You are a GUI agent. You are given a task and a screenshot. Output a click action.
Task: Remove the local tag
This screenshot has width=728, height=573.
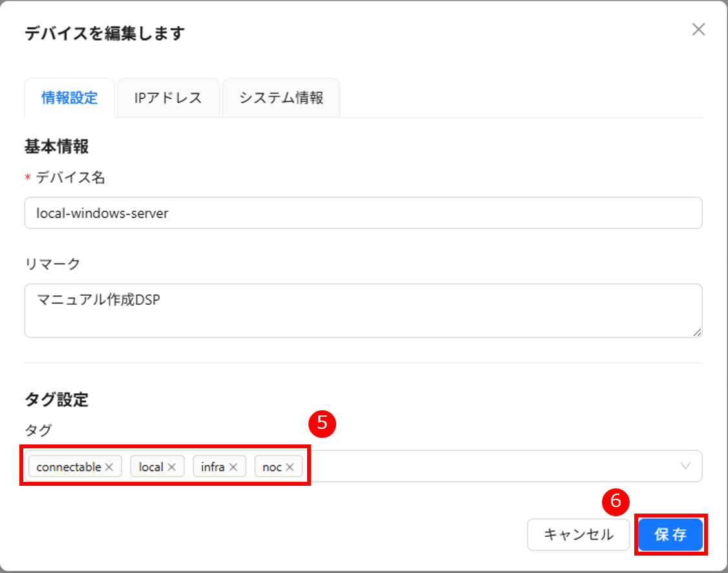(x=172, y=467)
